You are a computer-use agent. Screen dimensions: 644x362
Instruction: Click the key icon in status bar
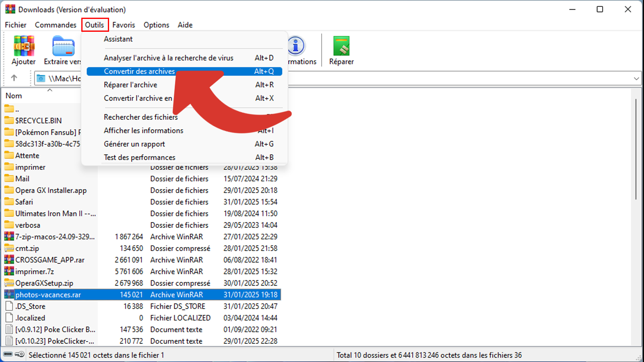(x=19, y=354)
